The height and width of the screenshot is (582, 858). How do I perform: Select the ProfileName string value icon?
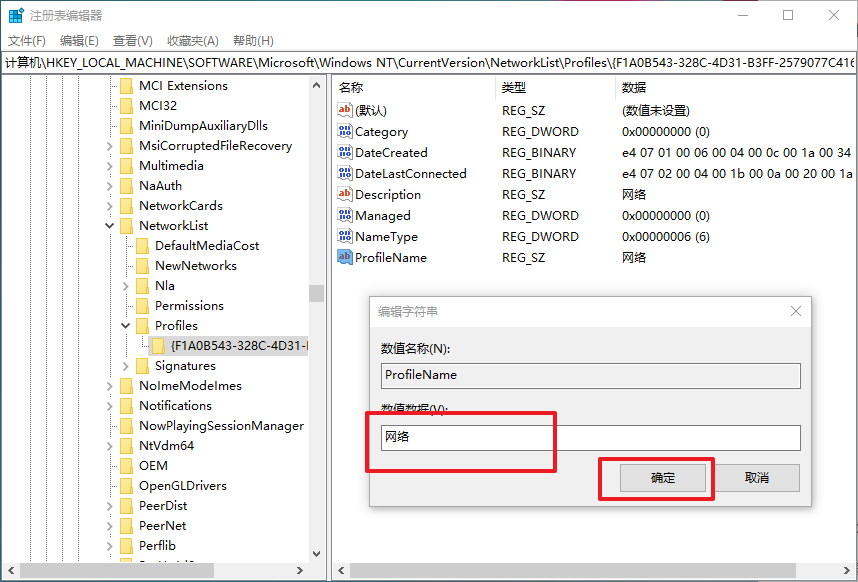(x=346, y=258)
